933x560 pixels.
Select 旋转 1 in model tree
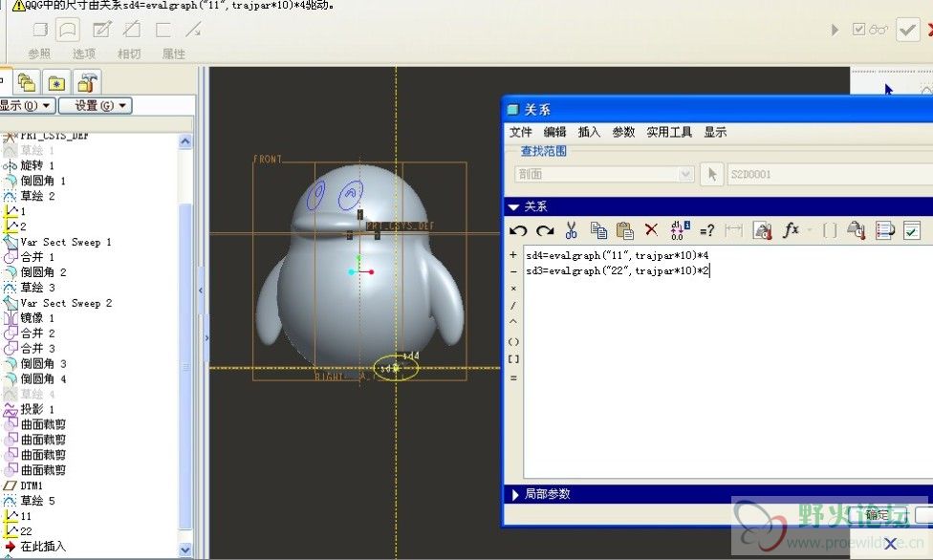click(37, 164)
